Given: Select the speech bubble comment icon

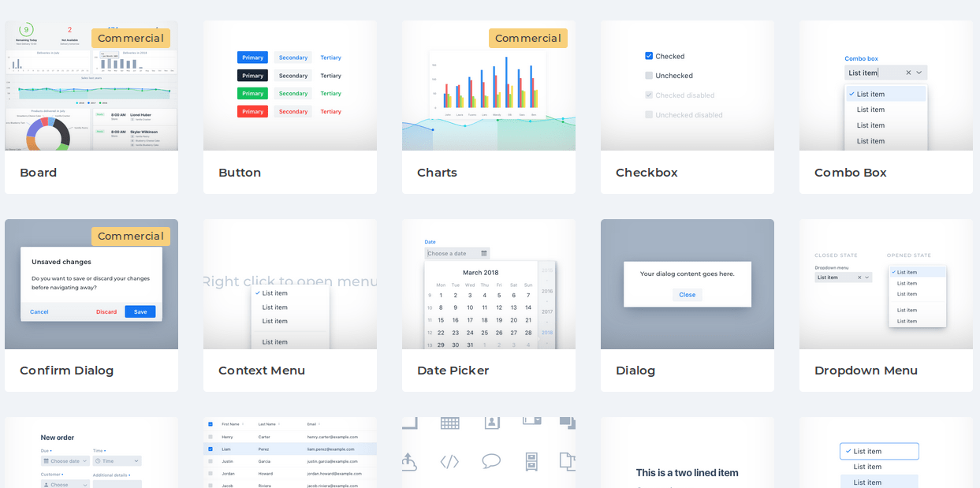Looking at the screenshot, I should pos(491,460).
